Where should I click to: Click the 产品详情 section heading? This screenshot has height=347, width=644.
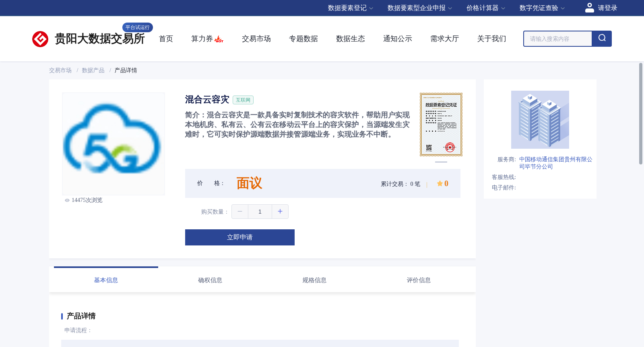(81, 316)
